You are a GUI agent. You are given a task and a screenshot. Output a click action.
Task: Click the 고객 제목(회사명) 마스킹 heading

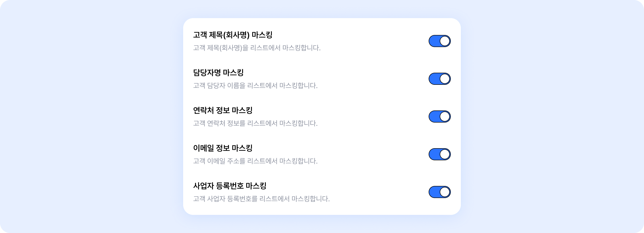pos(233,35)
